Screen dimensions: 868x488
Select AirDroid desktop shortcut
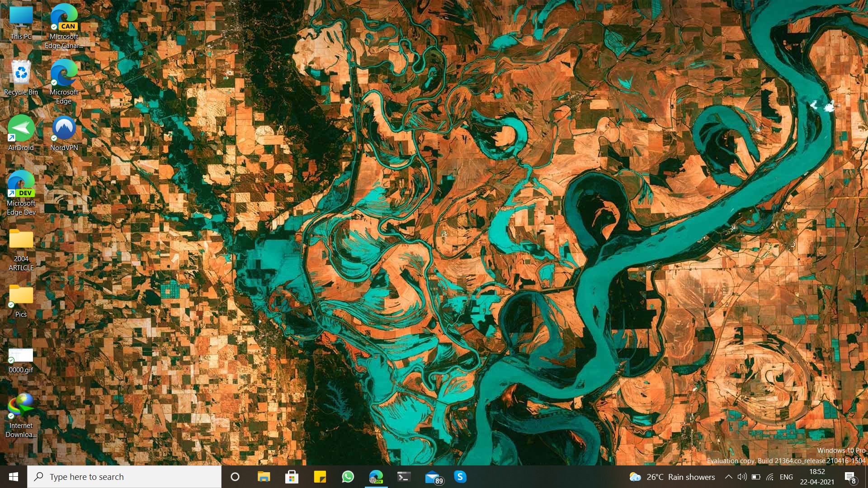tap(21, 129)
